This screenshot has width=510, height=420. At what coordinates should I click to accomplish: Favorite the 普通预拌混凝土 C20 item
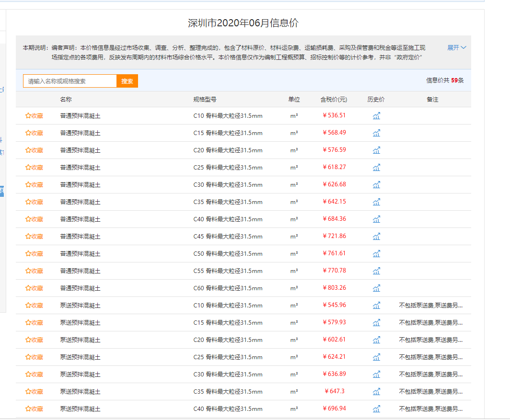pos(34,150)
